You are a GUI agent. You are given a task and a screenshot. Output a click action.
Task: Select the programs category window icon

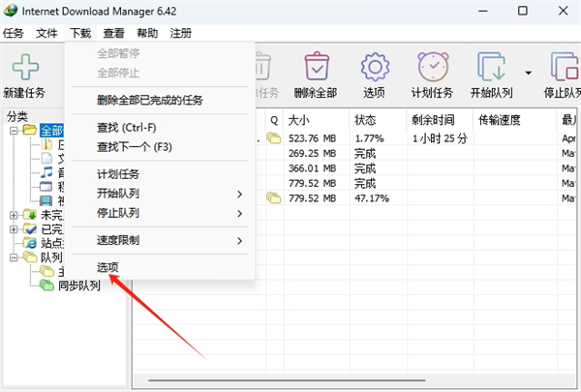click(x=46, y=186)
